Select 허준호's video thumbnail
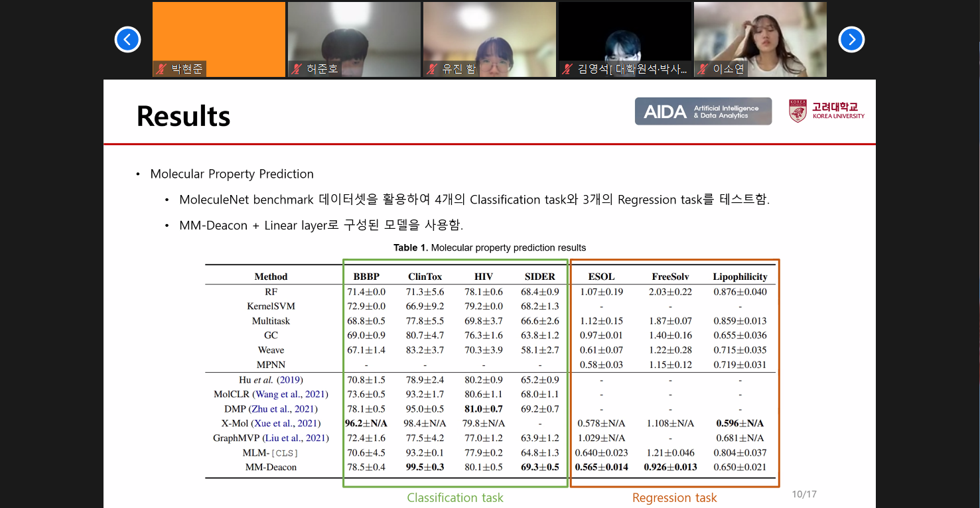980x508 pixels. pyautogui.click(x=354, y=33)
